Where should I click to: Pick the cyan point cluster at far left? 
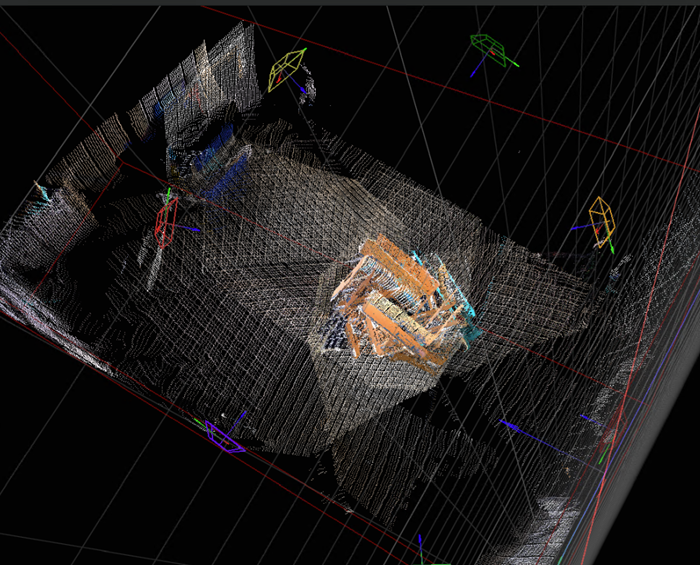click(42, 193)
